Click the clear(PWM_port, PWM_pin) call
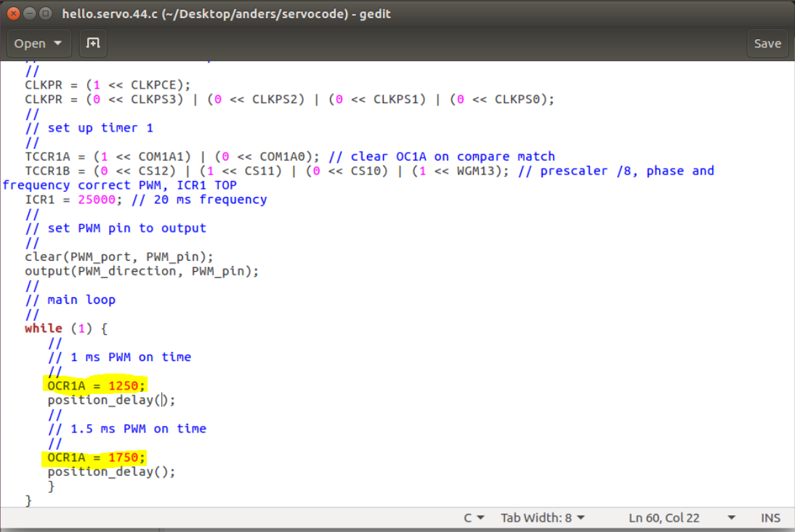This screenshot has height=532, width=795. click(116, 257)
